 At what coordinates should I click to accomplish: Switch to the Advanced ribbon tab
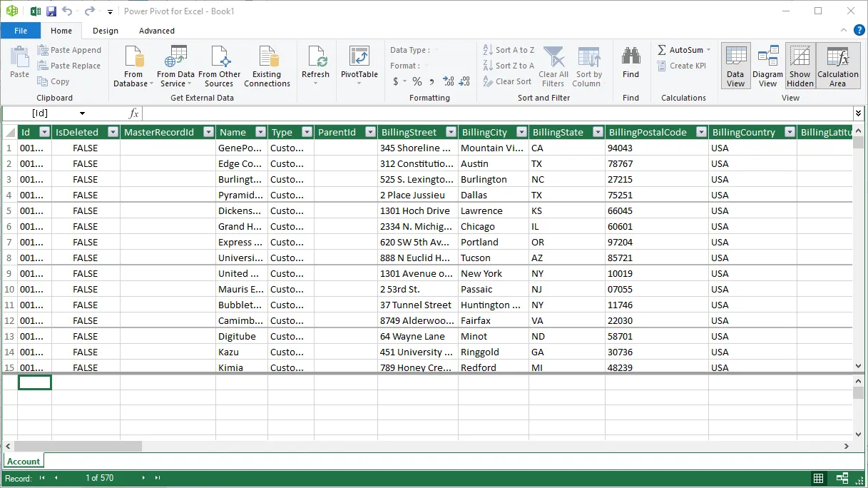157,31
